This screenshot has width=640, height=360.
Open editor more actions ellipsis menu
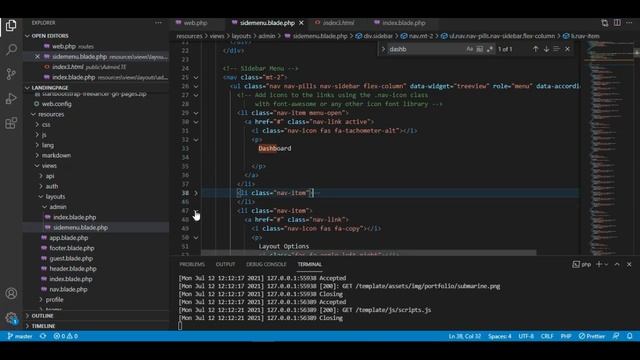(629, 23)
